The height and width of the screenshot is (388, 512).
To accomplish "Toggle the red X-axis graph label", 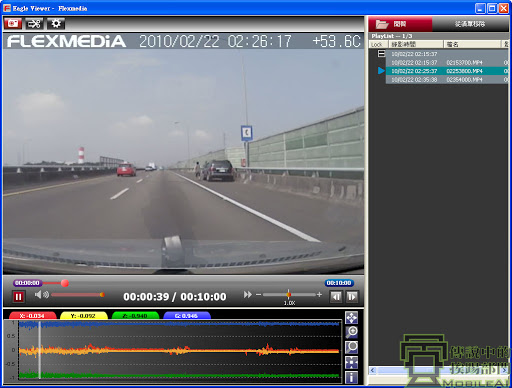I will 32,316.
